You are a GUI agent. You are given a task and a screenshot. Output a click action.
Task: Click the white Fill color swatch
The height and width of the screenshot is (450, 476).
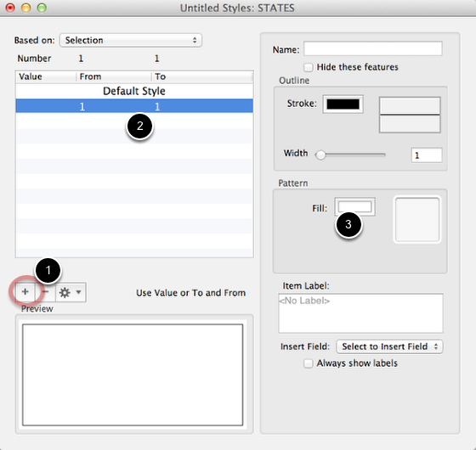[355, 207]
